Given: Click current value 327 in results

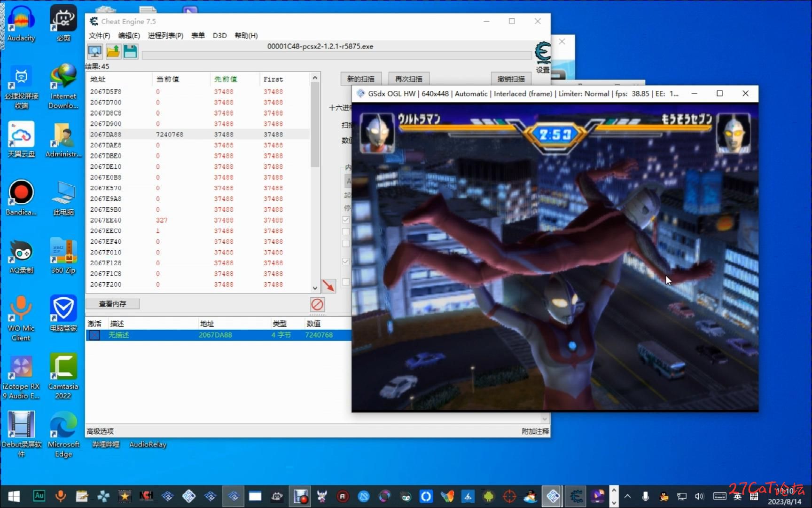Looking at the screenshot, I should coord(162,220).
